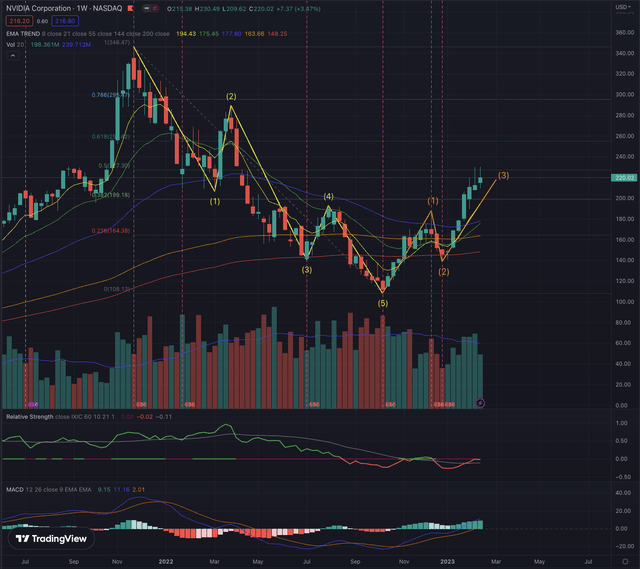Click the volume value 198.361M
The image size is (640, 569).
[x=45, y=44]
